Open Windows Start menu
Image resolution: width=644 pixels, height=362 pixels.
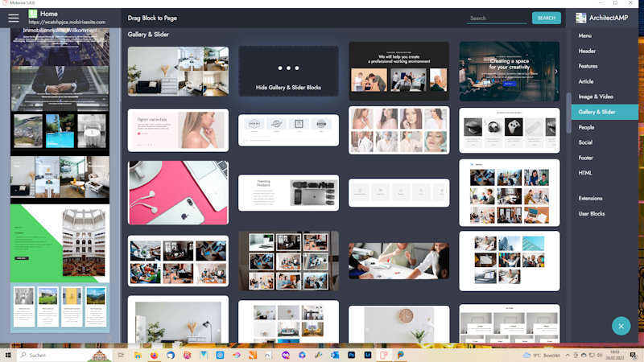(8, 355)
